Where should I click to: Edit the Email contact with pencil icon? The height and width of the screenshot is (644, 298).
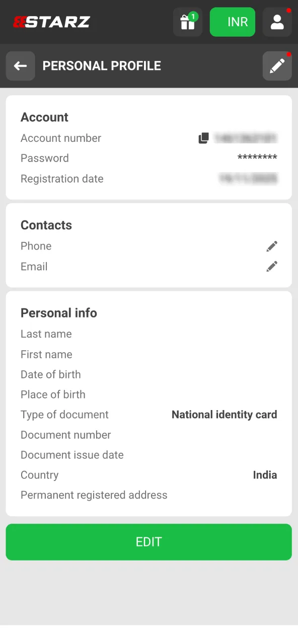(x=271, y=266)
